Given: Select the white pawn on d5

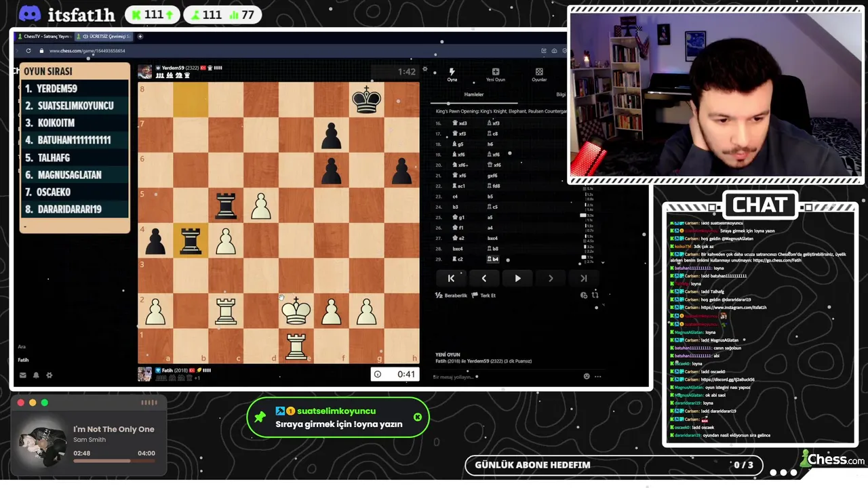Looking at the screenshot, I should pos(261,205).
